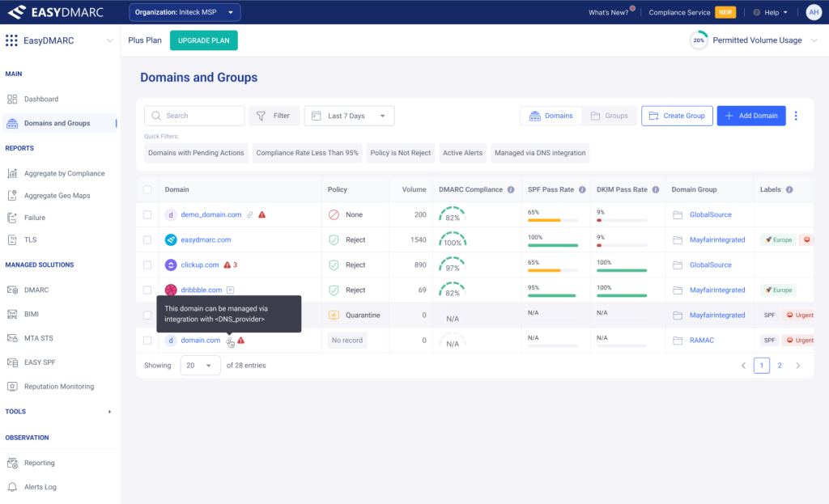Open the Alerts Log bell icon
Image resolution: width=829 pixels, height=504 pixels.
[x=12, y=487]
